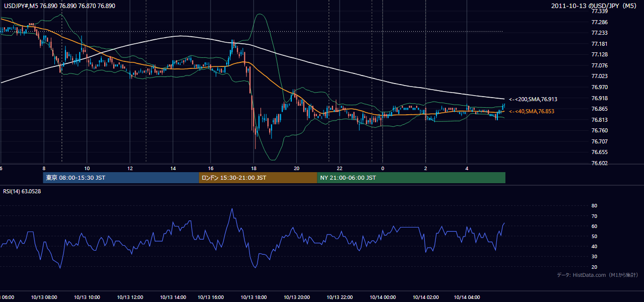This screenshot has width=644, height=302.
Task: Click the 10/13 10:00 time axis label
Action: [x=87, y=297]
